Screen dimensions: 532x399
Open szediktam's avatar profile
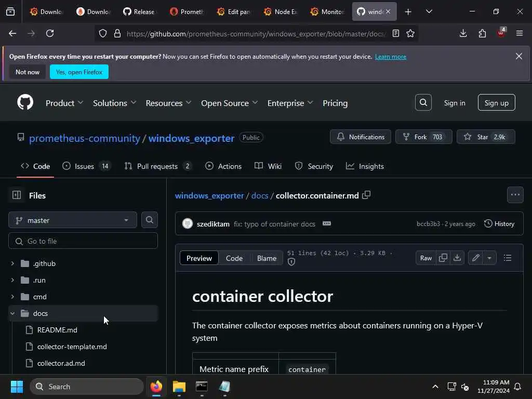[187, 223]
